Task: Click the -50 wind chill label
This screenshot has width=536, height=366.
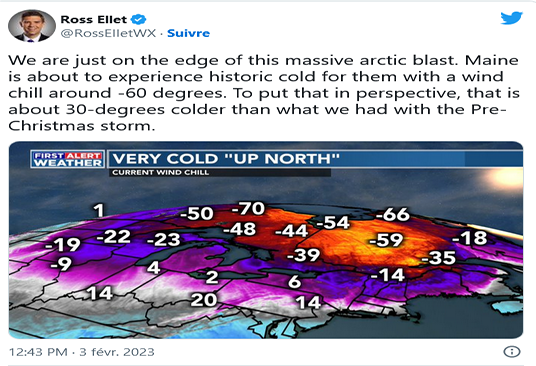Action: pyautogui.click(x=197, y=214)
